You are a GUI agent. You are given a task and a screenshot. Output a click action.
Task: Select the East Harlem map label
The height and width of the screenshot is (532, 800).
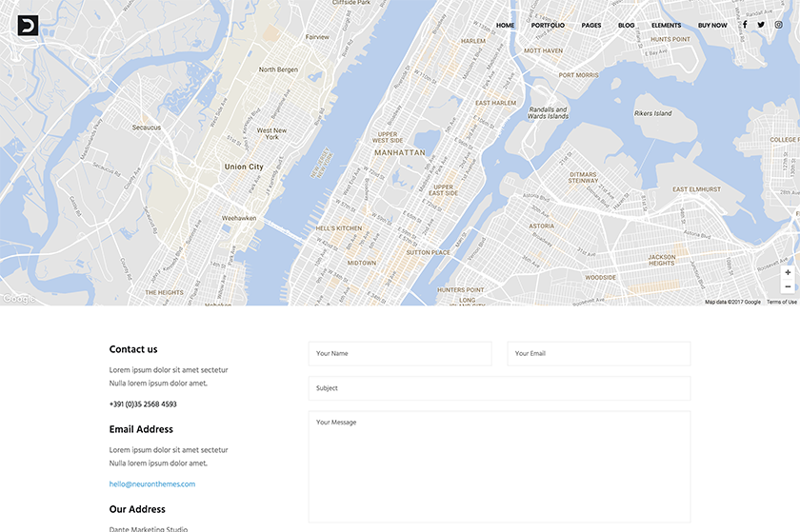[x=496, y=103]
